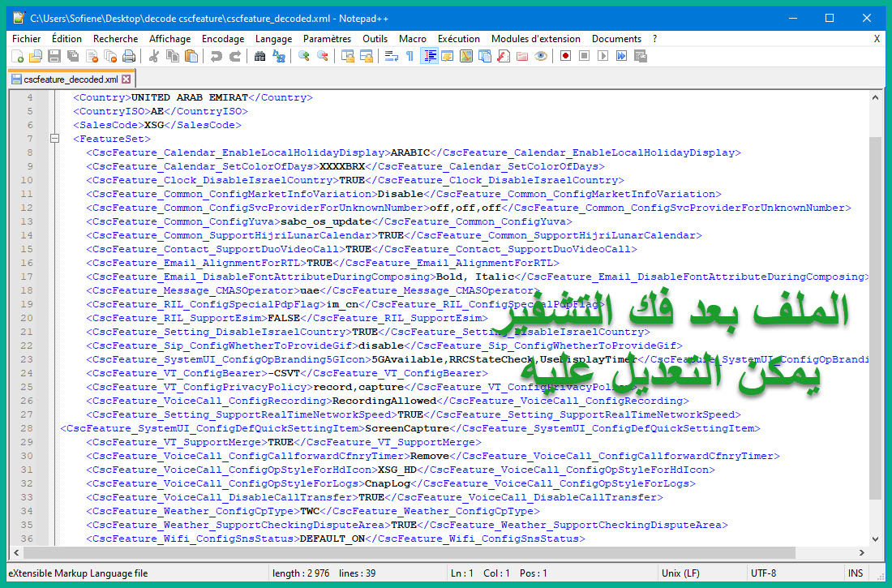892x588 pixels.
Task: Click the horizontal scrollbar left arrow
Action: 16,552
